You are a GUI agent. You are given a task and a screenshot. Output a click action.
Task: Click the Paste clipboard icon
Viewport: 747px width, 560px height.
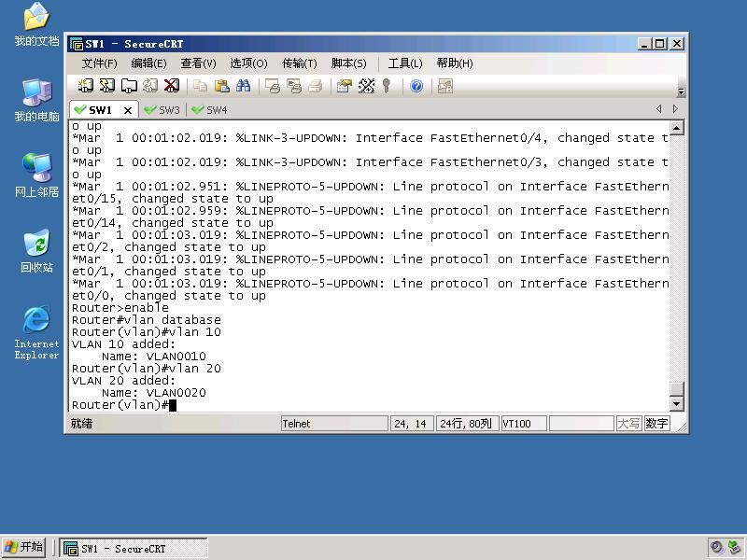pos(221,86)
